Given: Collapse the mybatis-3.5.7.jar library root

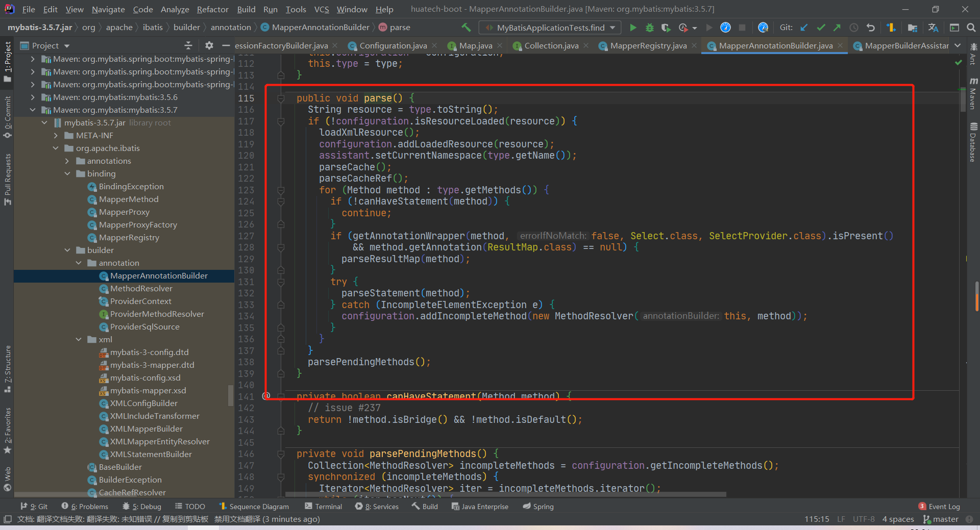Looking at the screenshot, I should point(44,123).
